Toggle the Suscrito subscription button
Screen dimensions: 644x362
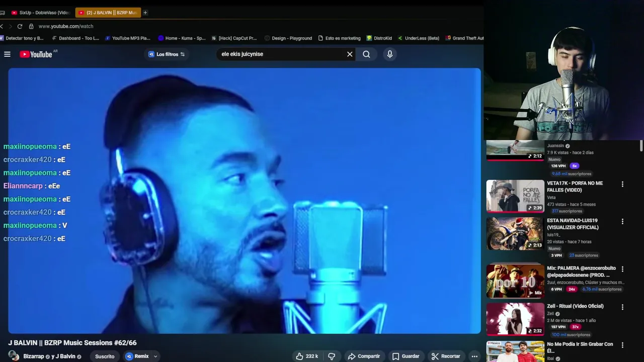pos(105,356)
